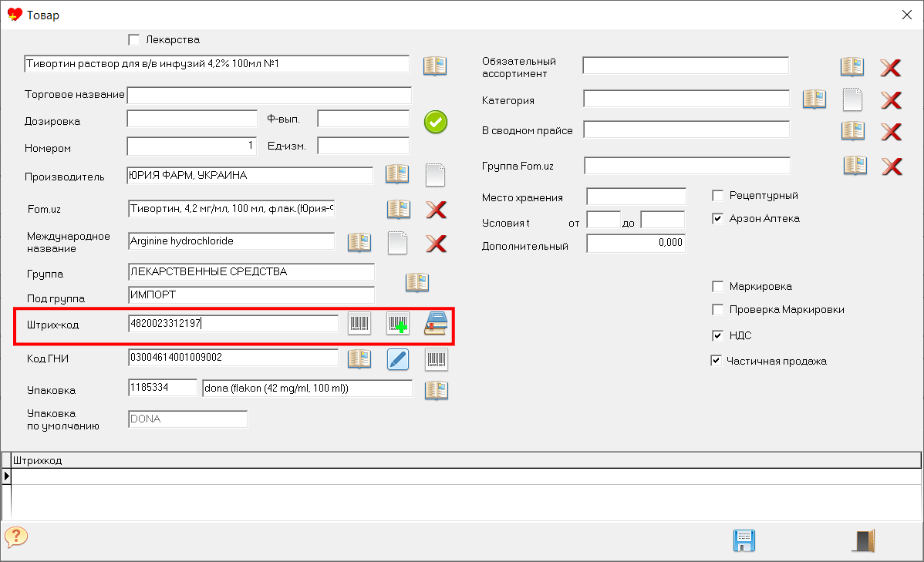Create new Производитель blank page icon
The height and width of the screenshot is (562, 924).
pyautogui.click(x=435, y=175)
